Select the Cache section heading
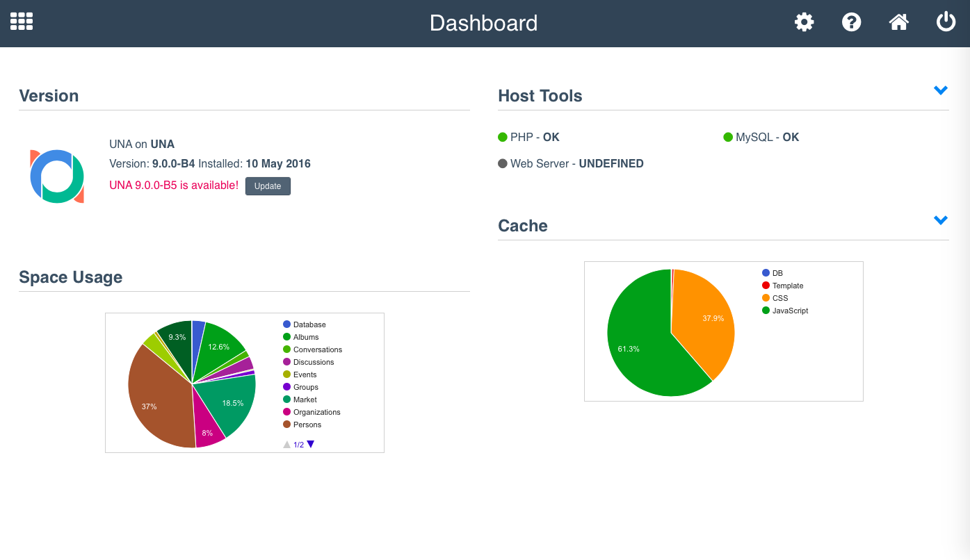 [523, 225]
